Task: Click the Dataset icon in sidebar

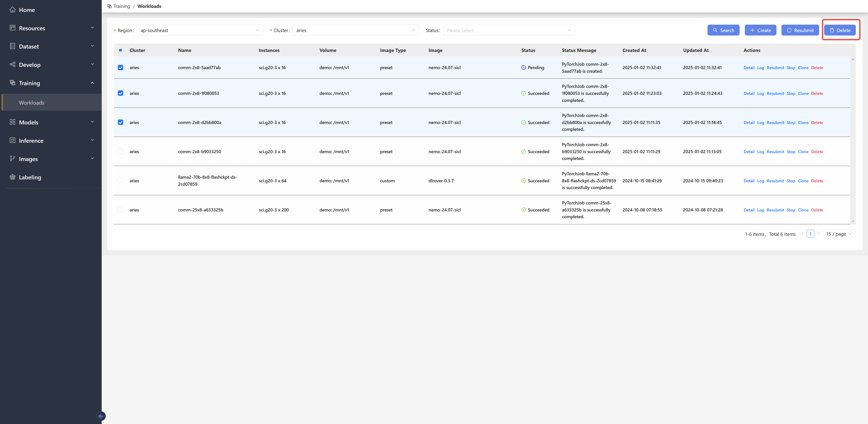Action: tap(12, 46)
